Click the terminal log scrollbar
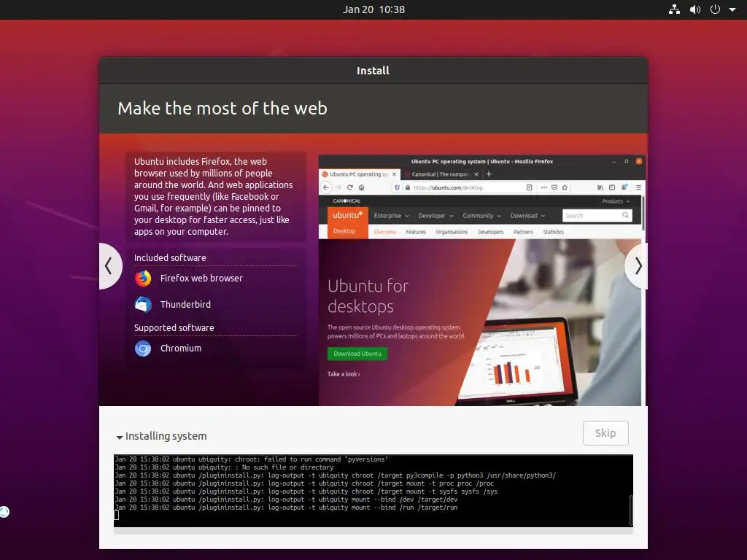This screenshot has height=560, width=747. coord(631,510)
